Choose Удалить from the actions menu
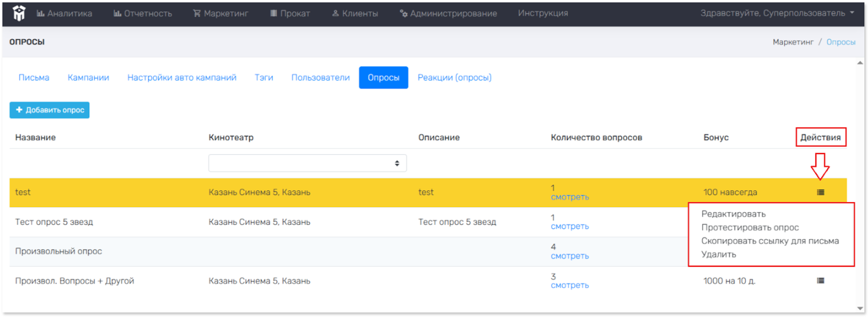 [x=718, y=254]
